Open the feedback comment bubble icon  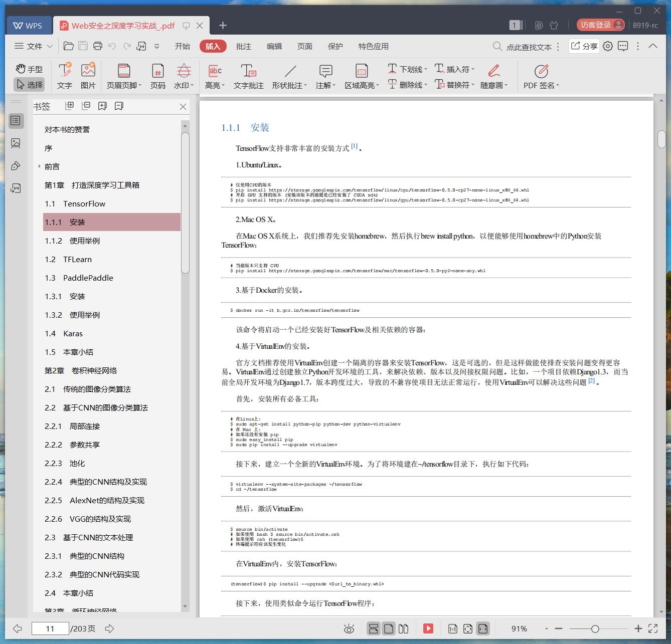point(623,46)
